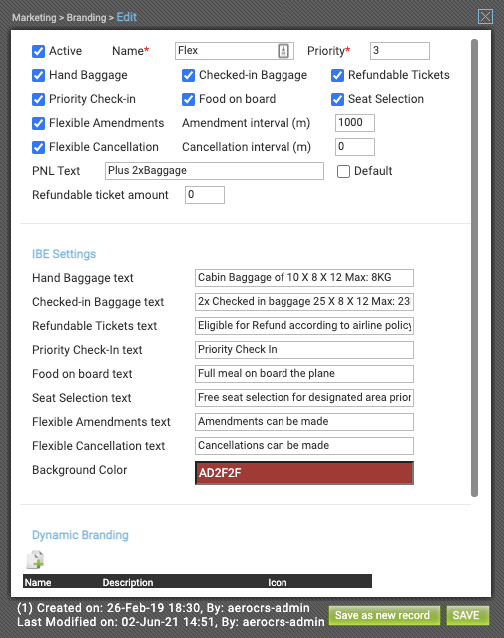Click Save as new record button
Screen dimensions: 504x638
tap(384, 615)
